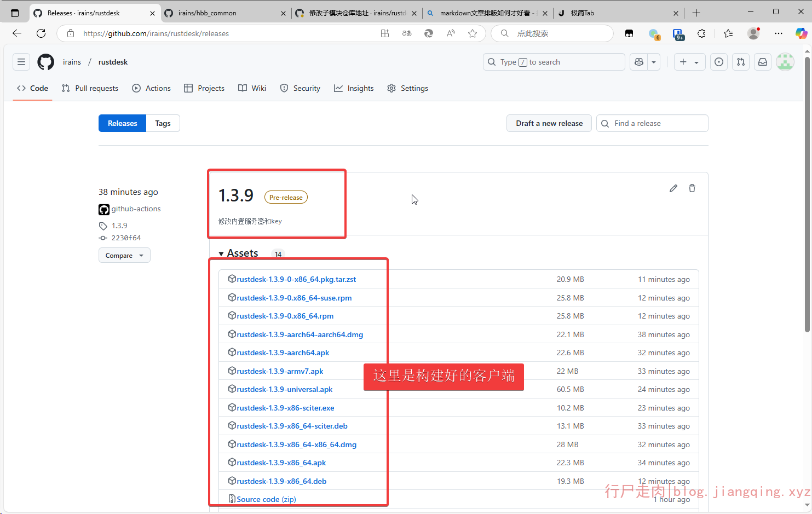Open the GitHub home logo
This screenshot has width=812, height=514.
coord(46,62)
